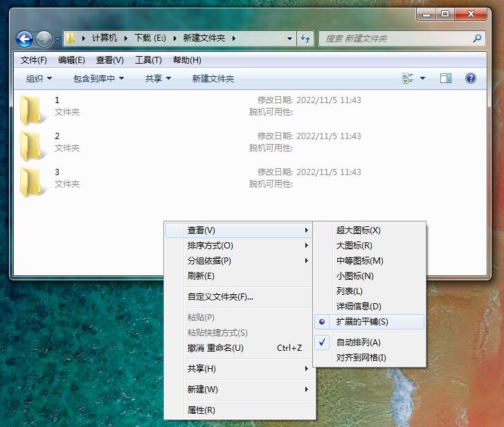The height and width of the screenshot is (427, 504).
Task: Enable 对齐到网格(I) option
Action: pos(361,358)
